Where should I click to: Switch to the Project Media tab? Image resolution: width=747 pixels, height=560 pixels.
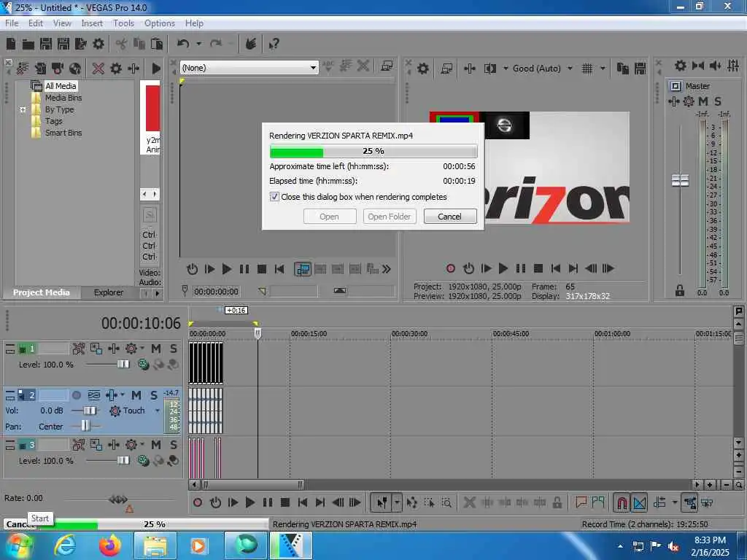(x=42, y=292)
